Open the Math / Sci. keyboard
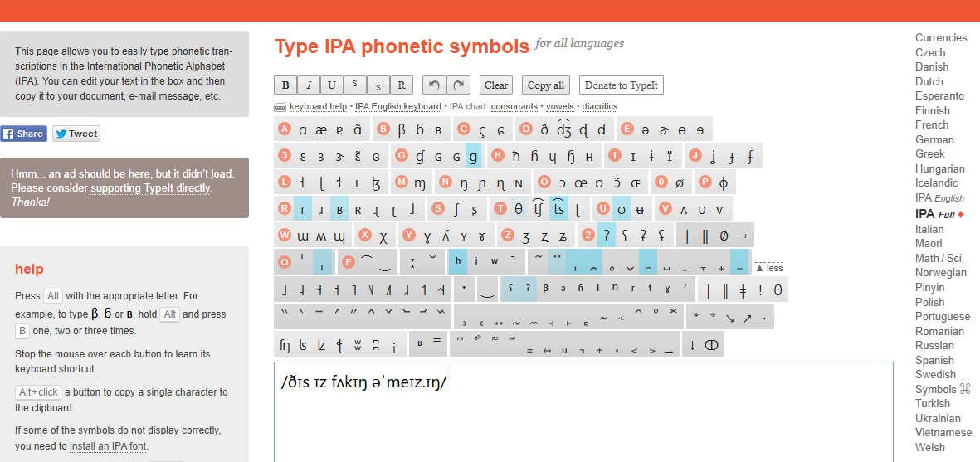 pos(939,258)
